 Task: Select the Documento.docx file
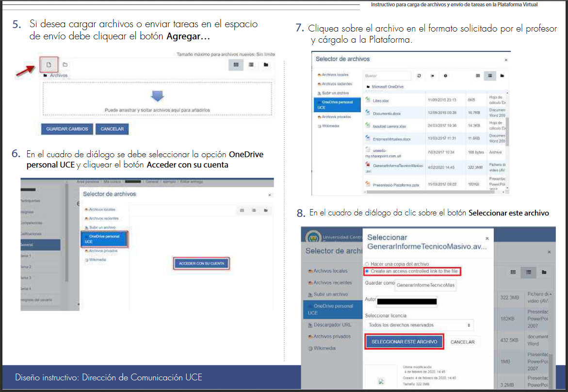(387, 114)
